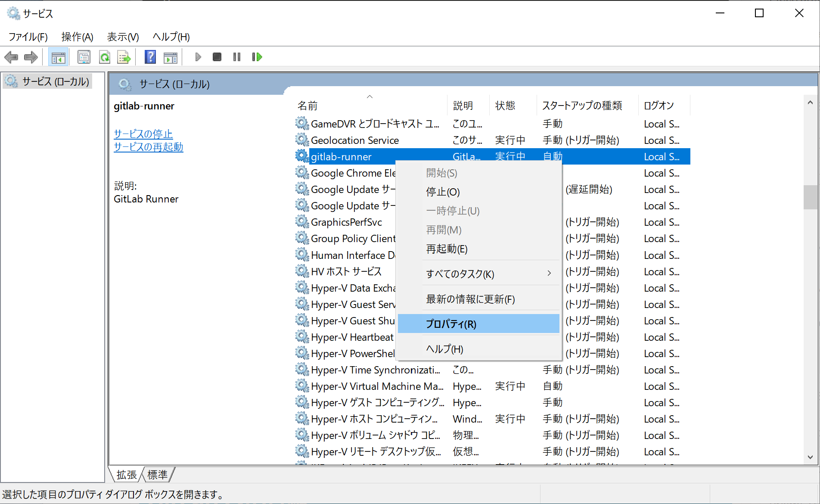Toggle the console tree show/hide icon
Screen dimensions: 820x504
(x=58, y=57)
